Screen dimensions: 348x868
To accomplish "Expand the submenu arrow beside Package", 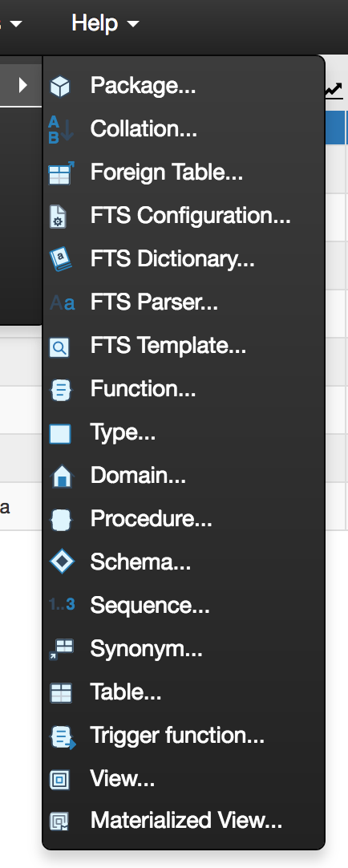I will tap(22, 85).
